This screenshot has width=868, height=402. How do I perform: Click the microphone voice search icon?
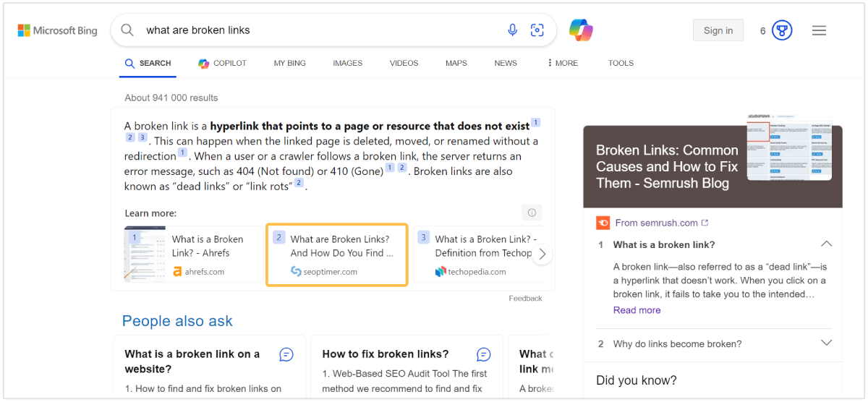[513, 30]
